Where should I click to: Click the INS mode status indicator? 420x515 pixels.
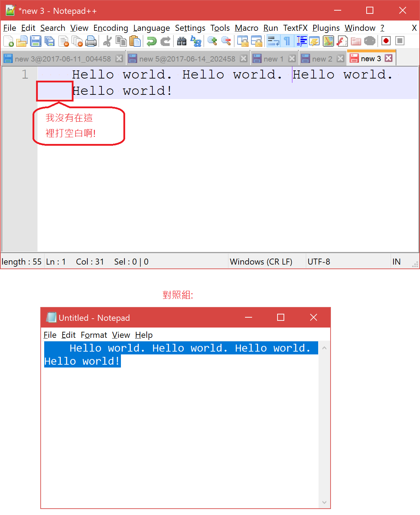click(x=396, y=262)
